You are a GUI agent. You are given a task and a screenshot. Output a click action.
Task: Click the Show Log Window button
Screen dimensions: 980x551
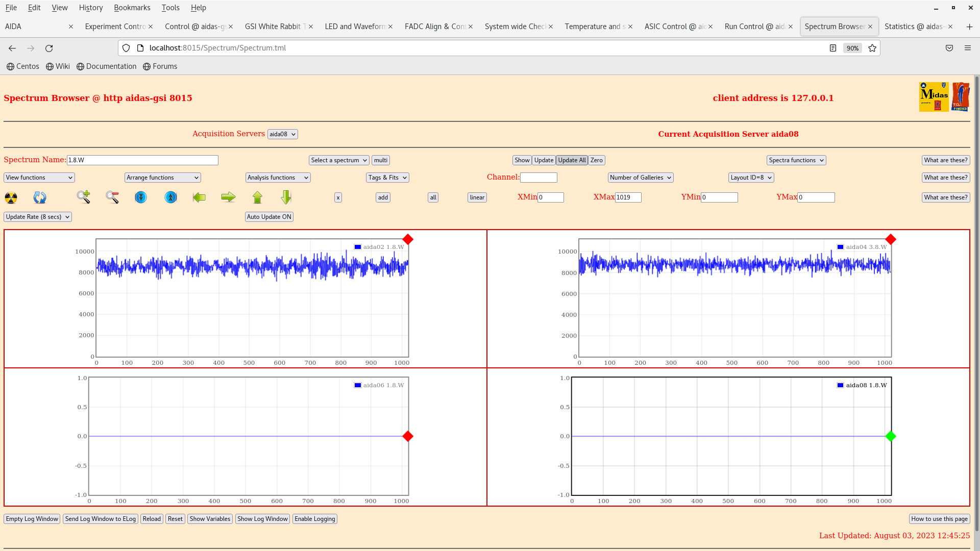coord(262,519)
